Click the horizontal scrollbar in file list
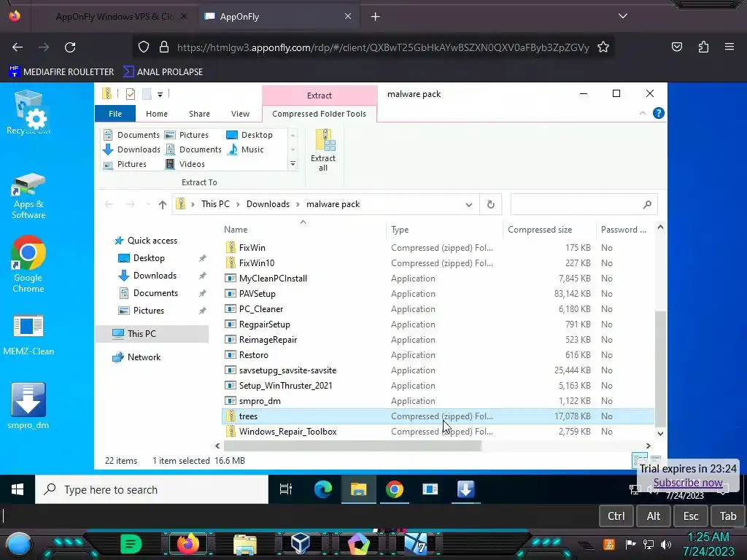 [352, 446]
